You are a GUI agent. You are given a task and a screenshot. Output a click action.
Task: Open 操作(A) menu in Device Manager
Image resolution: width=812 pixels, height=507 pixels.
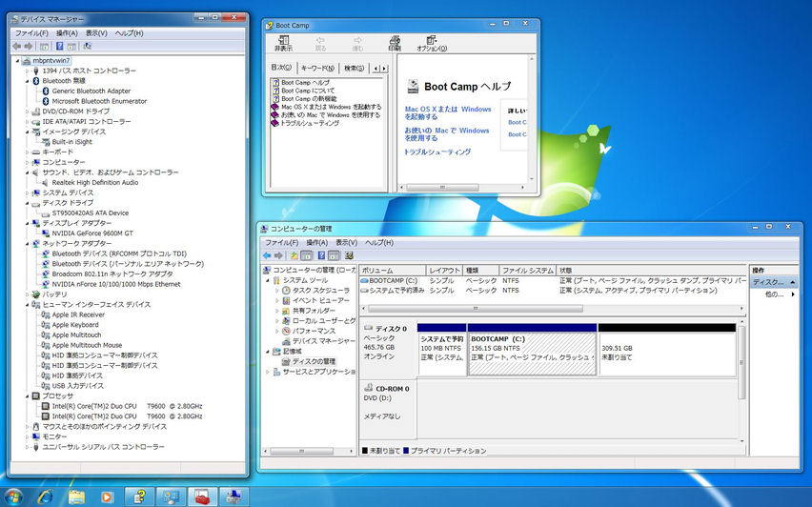66,33
